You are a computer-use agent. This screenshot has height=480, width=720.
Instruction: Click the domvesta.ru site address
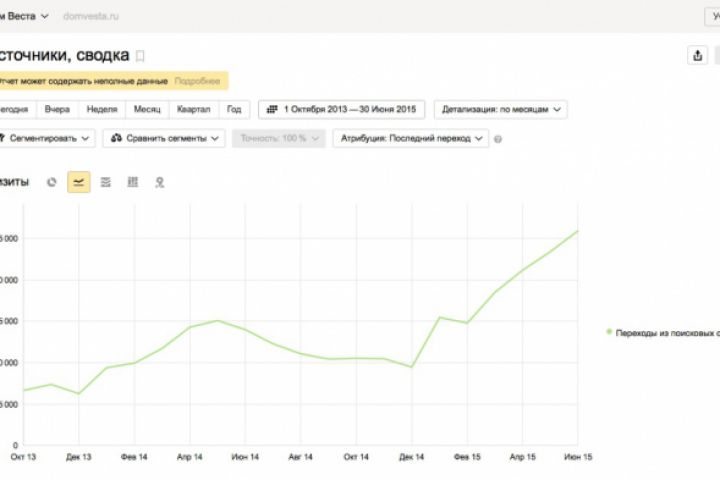coord(91,16)
